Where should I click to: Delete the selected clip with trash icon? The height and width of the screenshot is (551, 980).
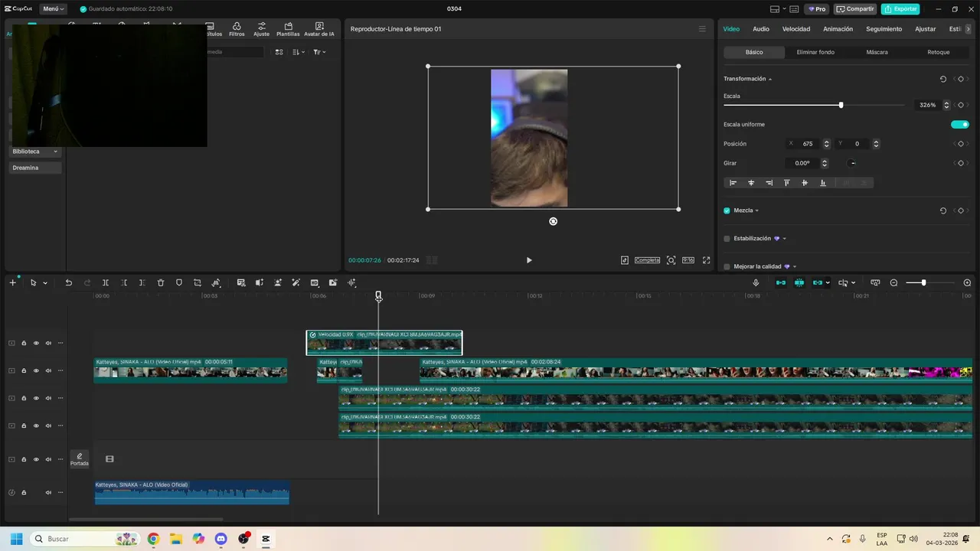click(161, 283)
